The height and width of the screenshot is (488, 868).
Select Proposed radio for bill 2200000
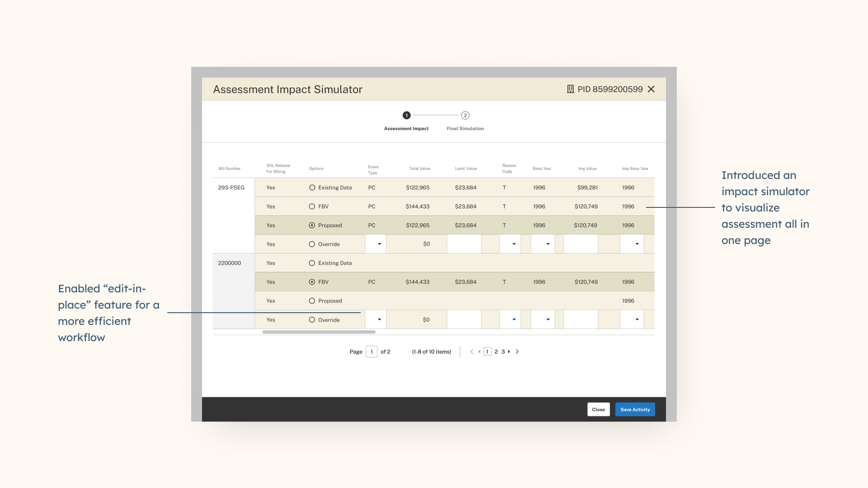[x=312, y=301]
